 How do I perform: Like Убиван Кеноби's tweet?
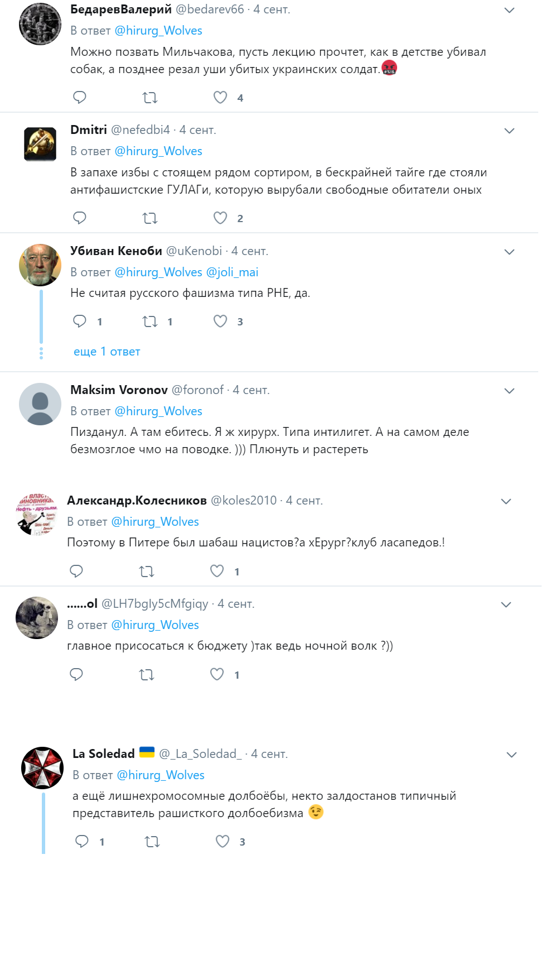pyautogui.click(x=220, y=321)
